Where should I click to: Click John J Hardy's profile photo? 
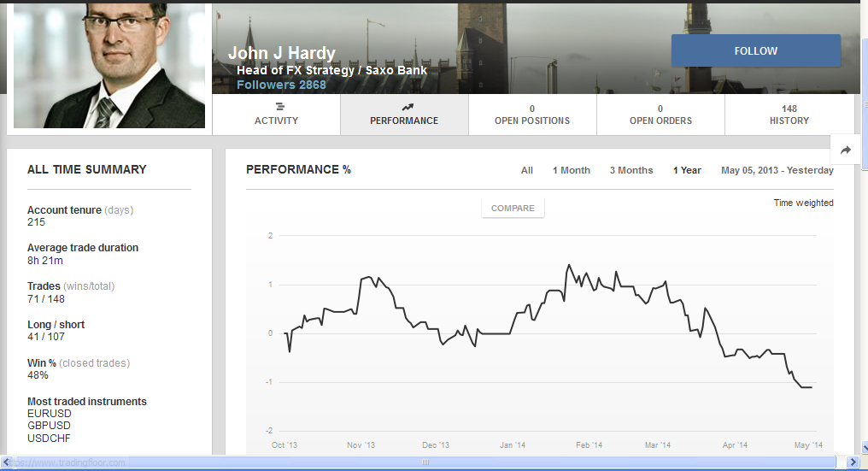coord(109,65)
